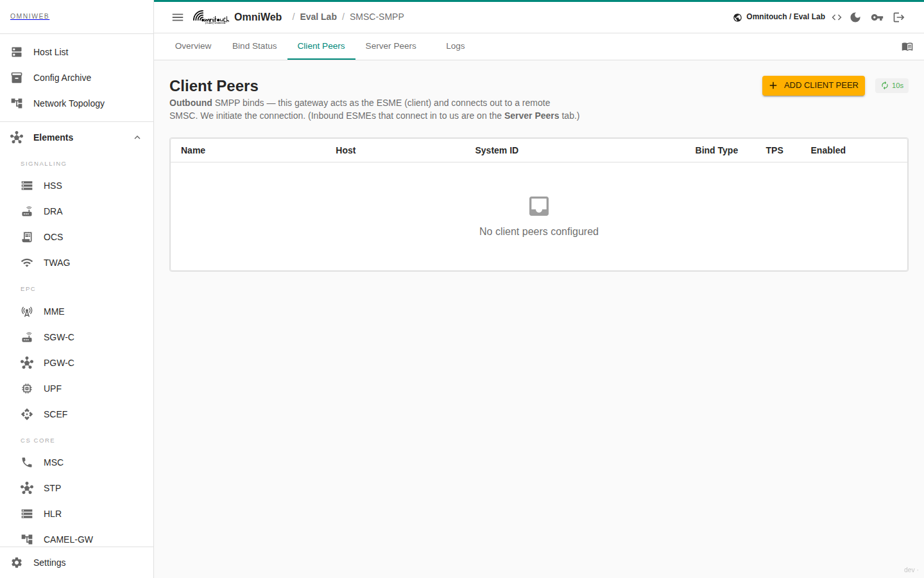Open Host List in sidebar
The width and height of the screenshot is (924, 578).
pyautogui.click(x=77, y=52)
